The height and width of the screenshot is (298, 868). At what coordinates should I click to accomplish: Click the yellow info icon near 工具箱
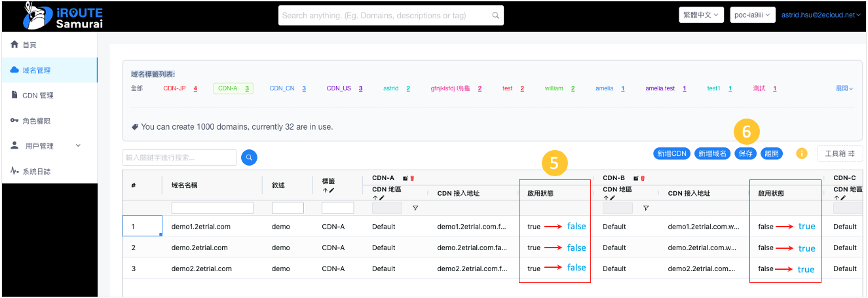[x=801, y=153]
